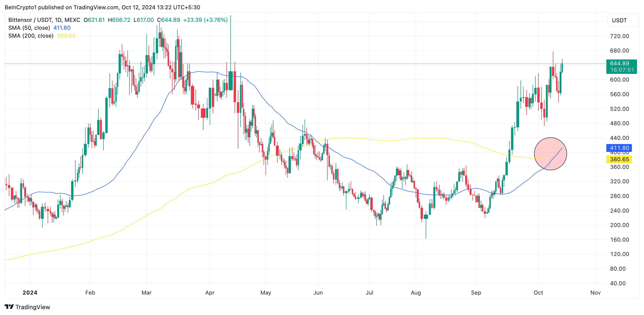Viewport: 644px width, 315px height.
Task: Click the Nov label on time axis
Action: (x=595, y=292)
